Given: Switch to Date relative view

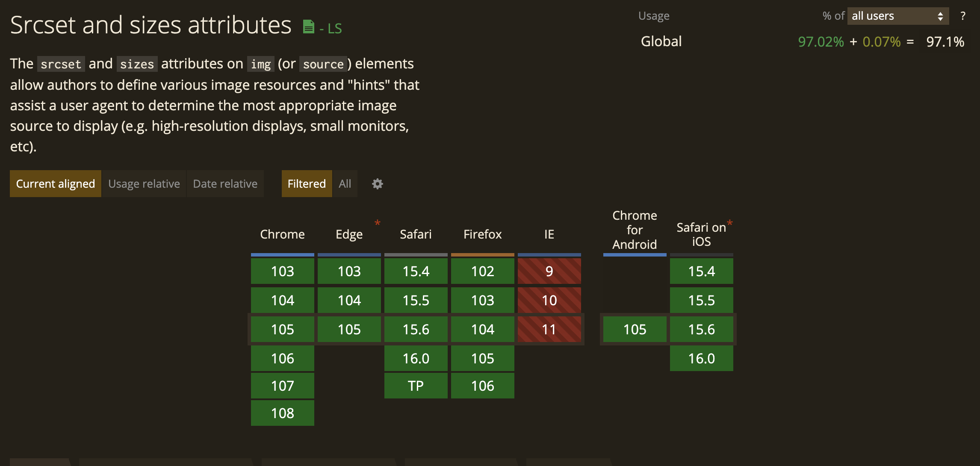Looking at the screenshot, I should pos(225,184).
